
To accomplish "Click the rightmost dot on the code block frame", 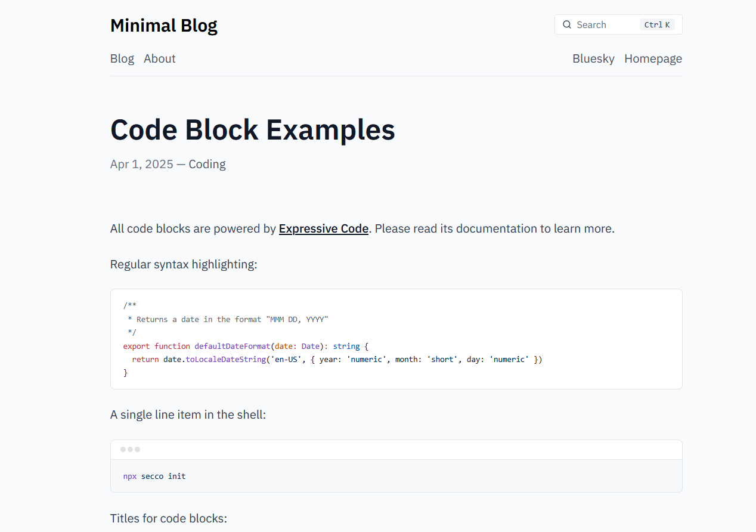I will click(x=137, y=449).
